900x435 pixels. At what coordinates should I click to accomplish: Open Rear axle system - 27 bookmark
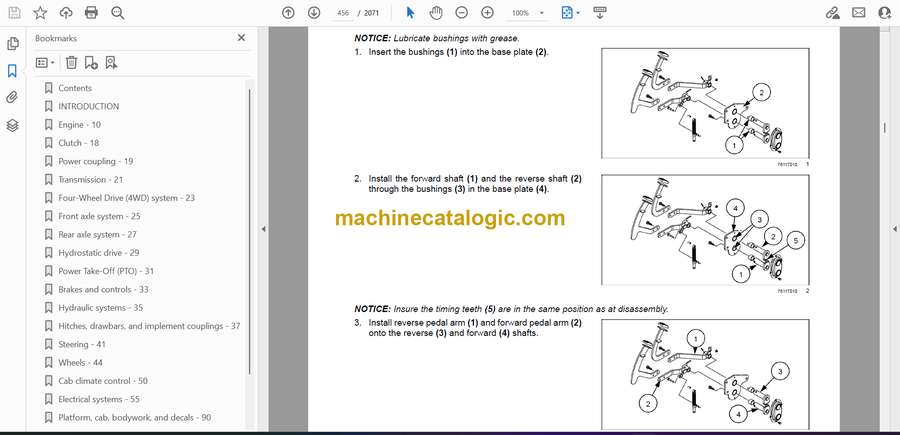point(97,235)
